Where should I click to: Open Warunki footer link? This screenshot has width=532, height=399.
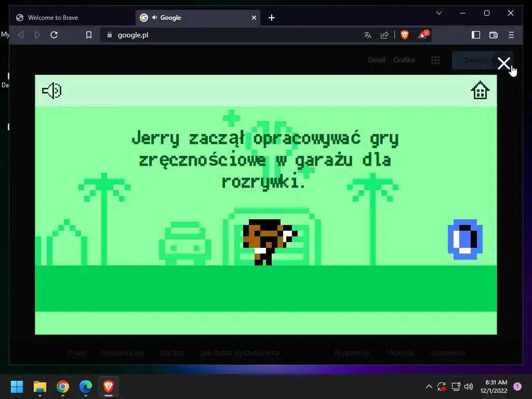(x=401, y=353)
